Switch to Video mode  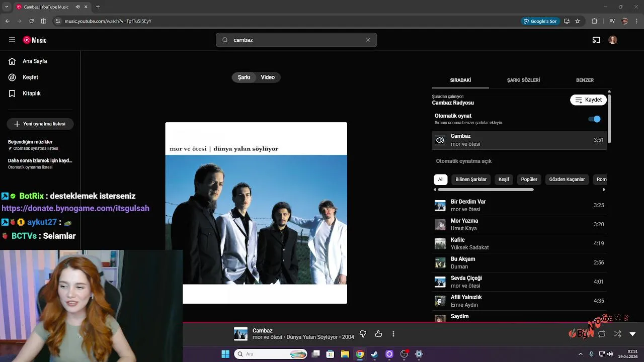tap(268, 77)
